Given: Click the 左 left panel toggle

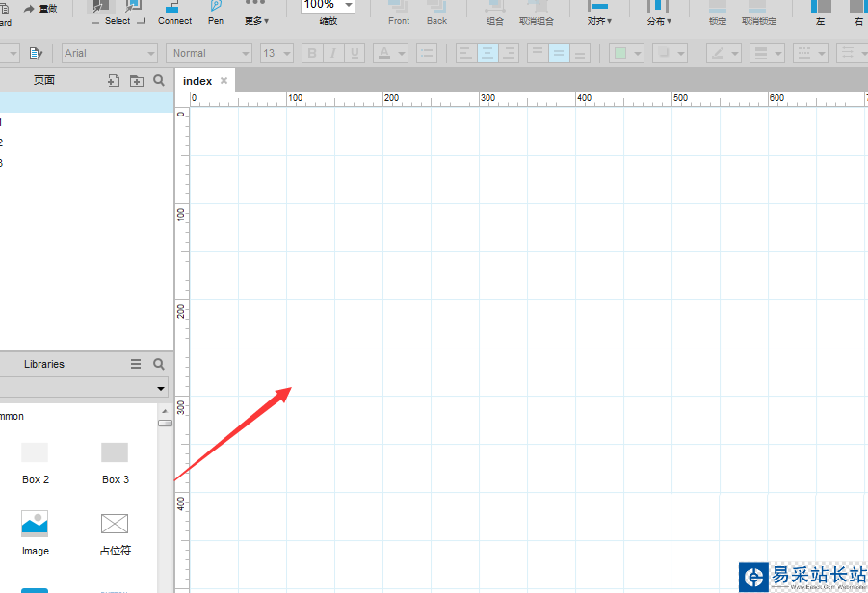Looking at the screenshot, I should click(821, 13).
